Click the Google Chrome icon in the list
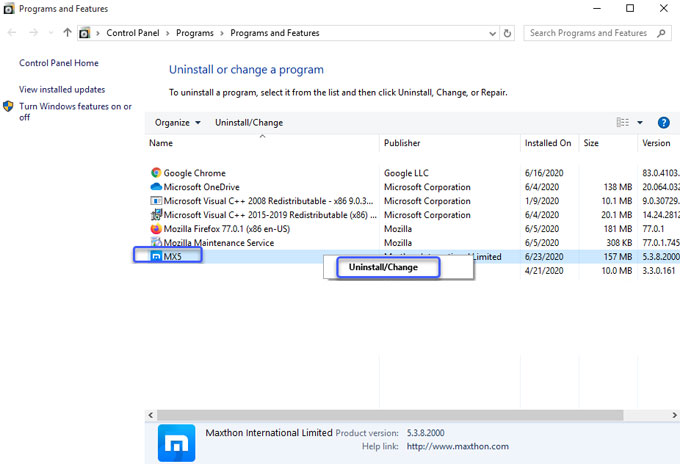Screen dimensions: 680x464 point(156,173)
